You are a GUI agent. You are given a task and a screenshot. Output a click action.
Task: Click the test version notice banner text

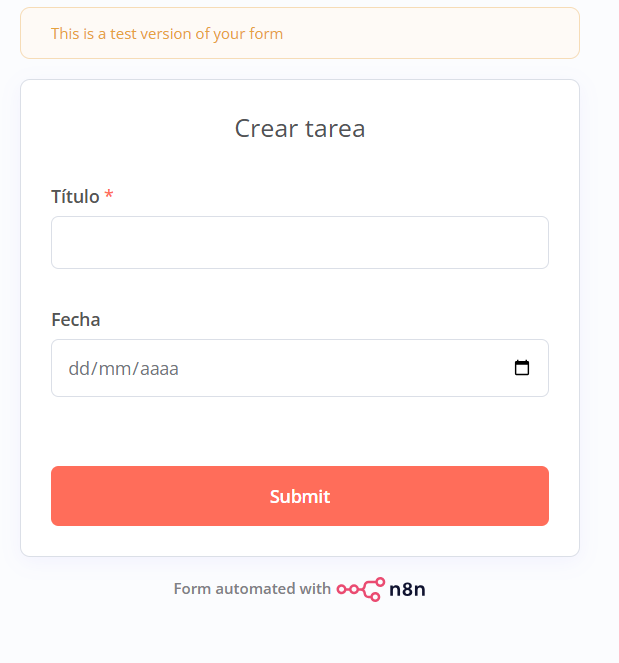tap(167, 34)
